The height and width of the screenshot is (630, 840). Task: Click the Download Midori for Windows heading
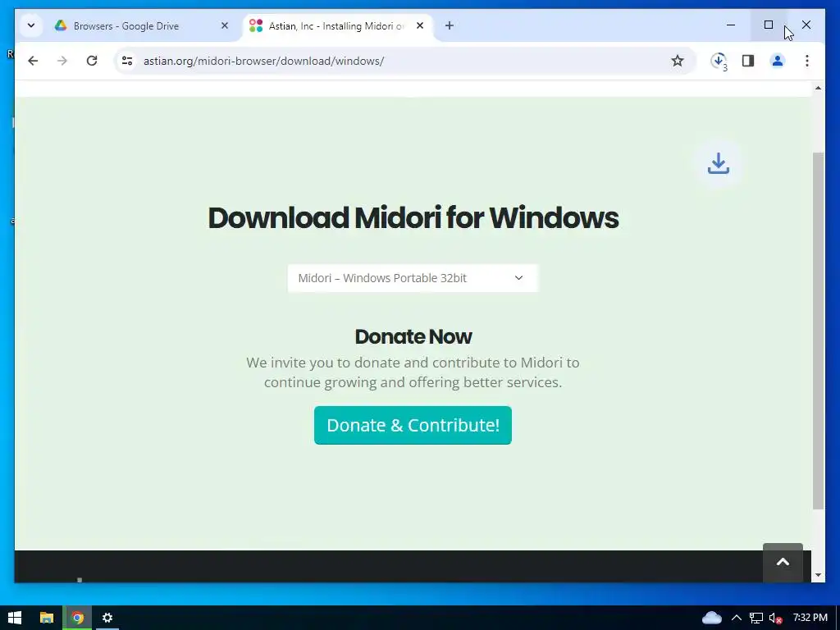click(x=413, y=217)
